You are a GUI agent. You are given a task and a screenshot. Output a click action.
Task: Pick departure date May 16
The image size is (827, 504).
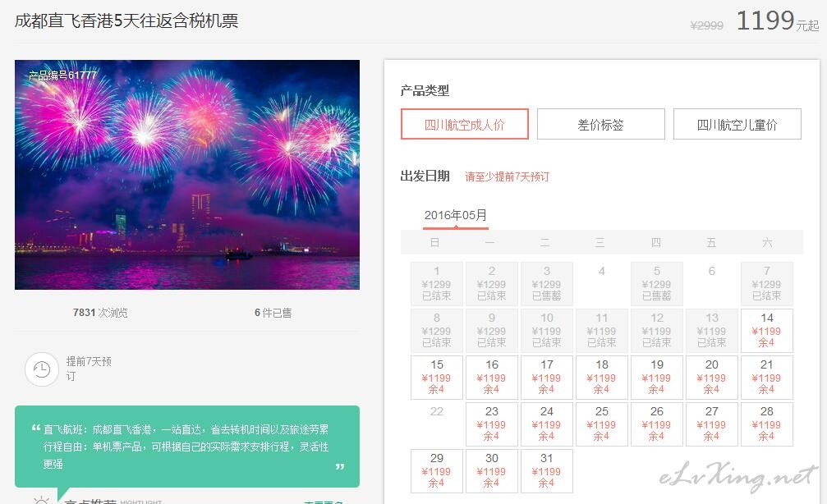click(492, 378)
